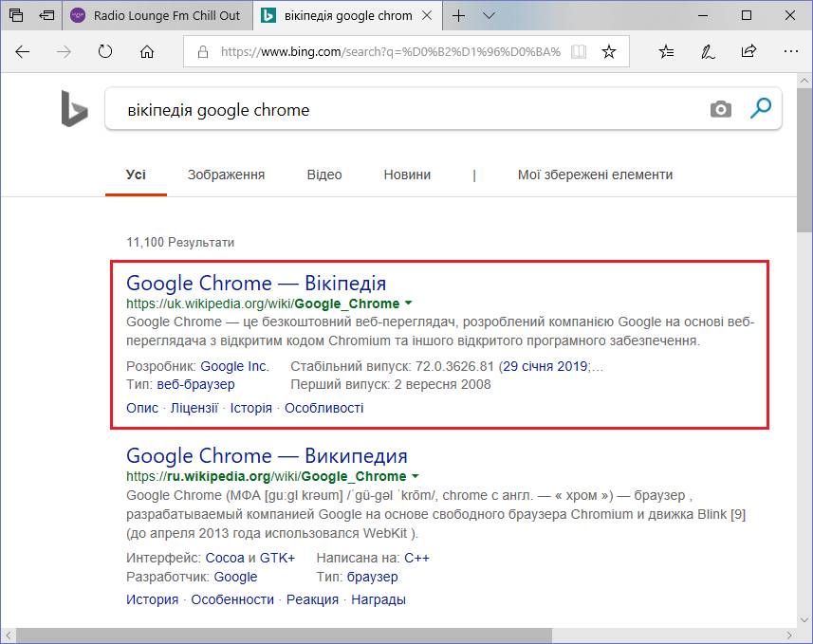Open the История section link
This screenshot has width=813, height=644.
pos(152,600)
